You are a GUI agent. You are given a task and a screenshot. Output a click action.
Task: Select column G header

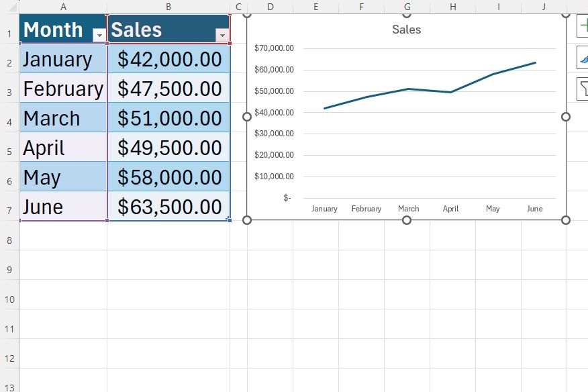[407, 7]
